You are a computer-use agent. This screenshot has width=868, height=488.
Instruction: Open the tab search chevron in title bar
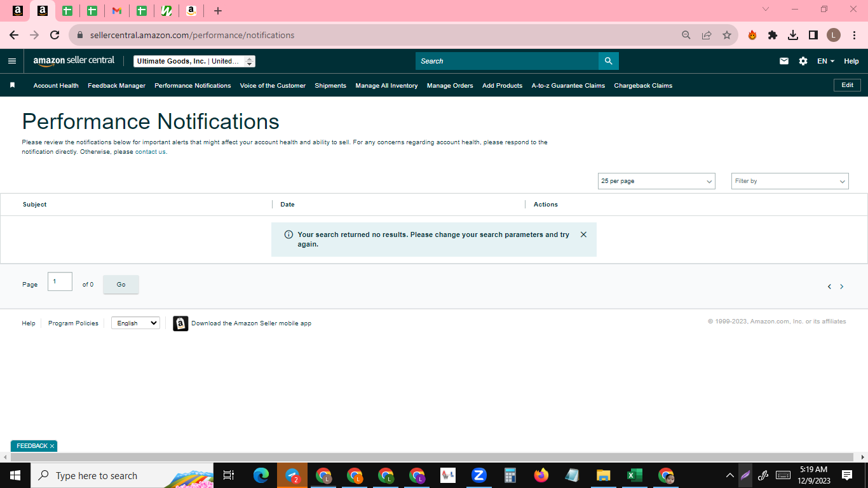(766, 10)
